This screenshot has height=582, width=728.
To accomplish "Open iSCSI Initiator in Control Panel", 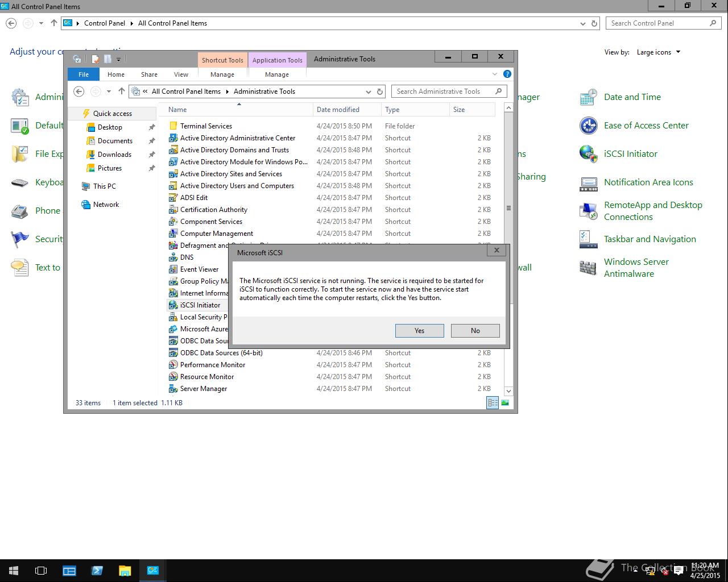I will (x=619, y=154).
